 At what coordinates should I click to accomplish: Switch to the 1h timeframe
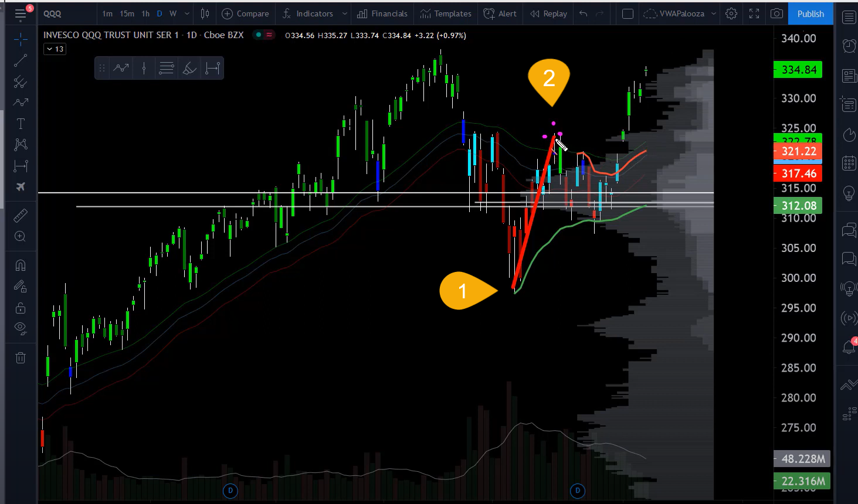(x=145, y=13)
